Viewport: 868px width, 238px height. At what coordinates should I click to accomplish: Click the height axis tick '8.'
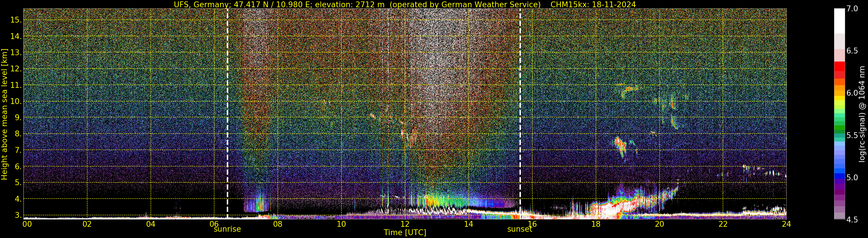[x=18, y=134]
